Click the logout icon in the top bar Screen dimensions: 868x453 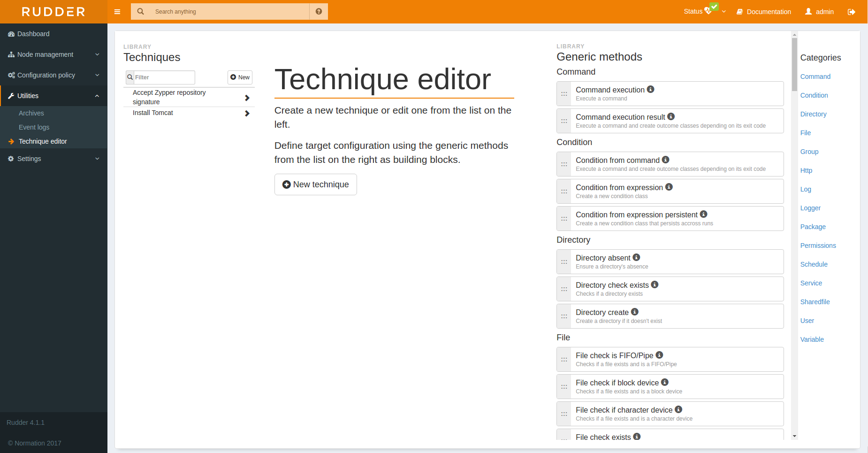point(851,12)
